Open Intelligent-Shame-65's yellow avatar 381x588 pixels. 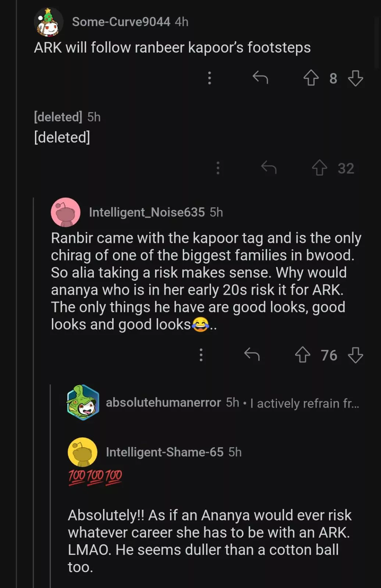click(82, 452)
